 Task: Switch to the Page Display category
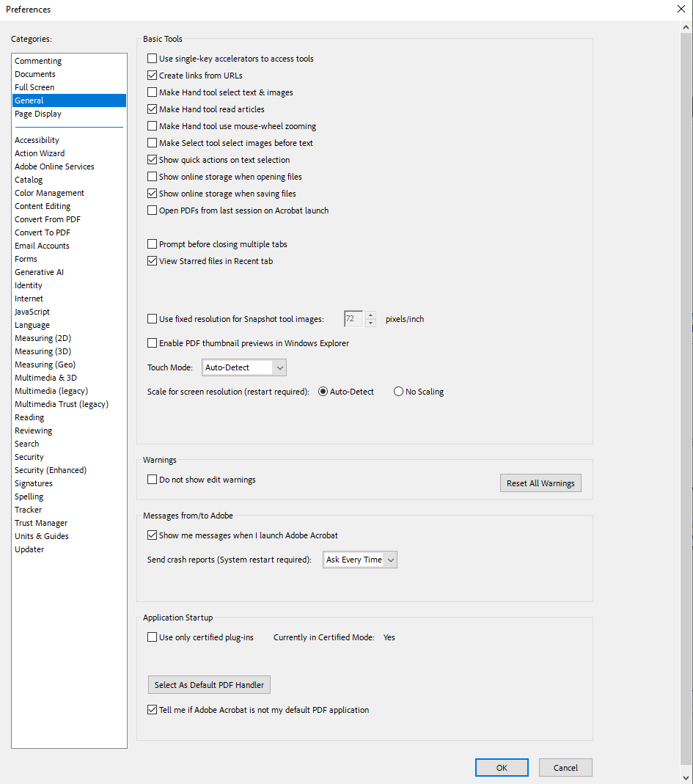38,114
